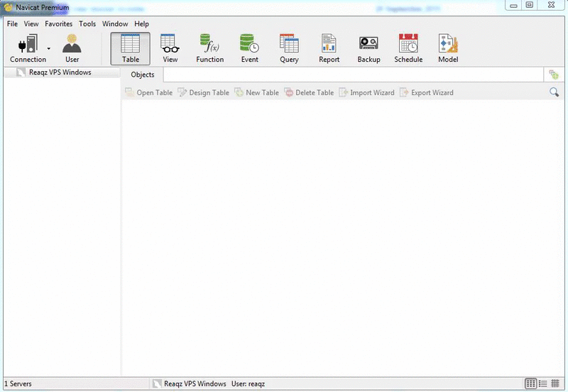Open the Report toolbar icon
Image resolution: width=568 pixels, height=392 pixels.
point(329,48)
